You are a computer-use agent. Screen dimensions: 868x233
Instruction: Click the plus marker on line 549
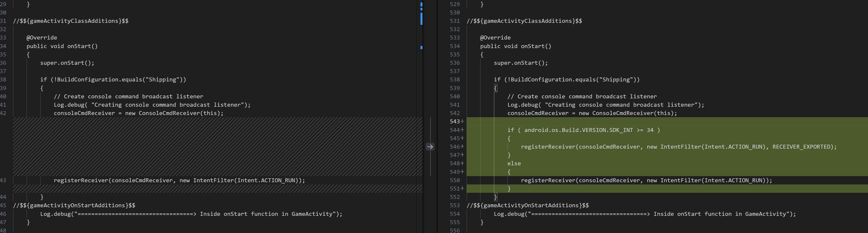(462, 172)
